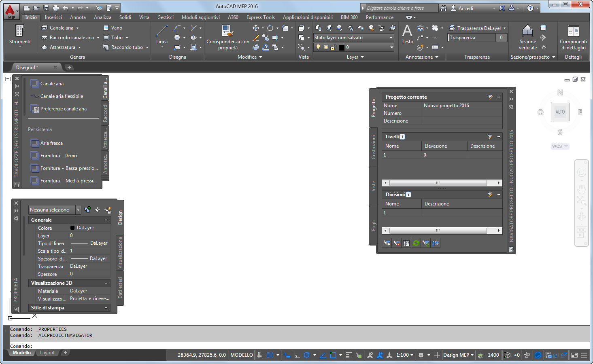Click the Livelli horizontal scrollbar

pyautogui.click(x=442, y=183)
